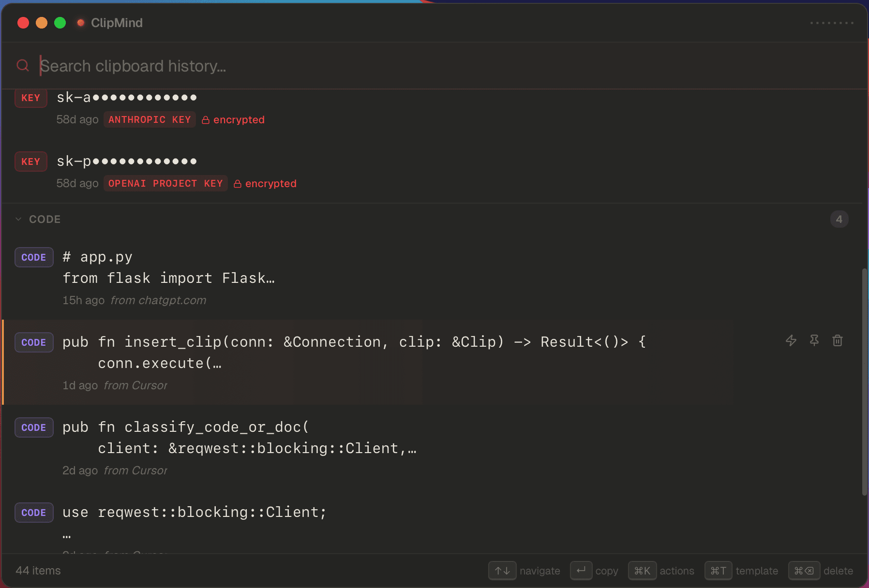The image size is (869, 588).
Task: Click the orange minimize window button
Action: (42, 23)
